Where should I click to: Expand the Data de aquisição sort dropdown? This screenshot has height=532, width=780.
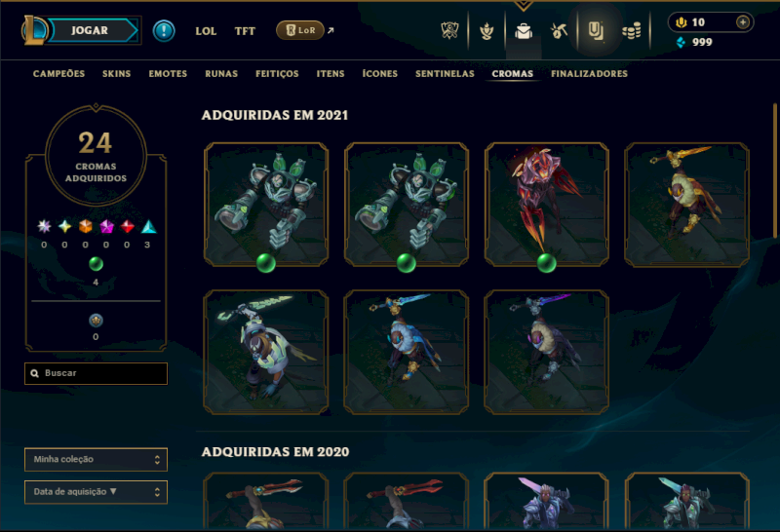tap(96, 492)
